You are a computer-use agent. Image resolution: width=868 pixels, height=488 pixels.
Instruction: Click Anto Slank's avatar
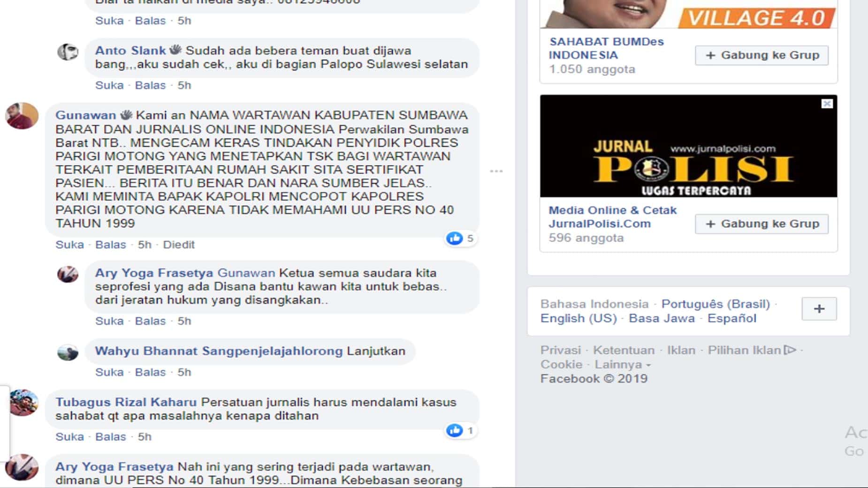[68, 52]
